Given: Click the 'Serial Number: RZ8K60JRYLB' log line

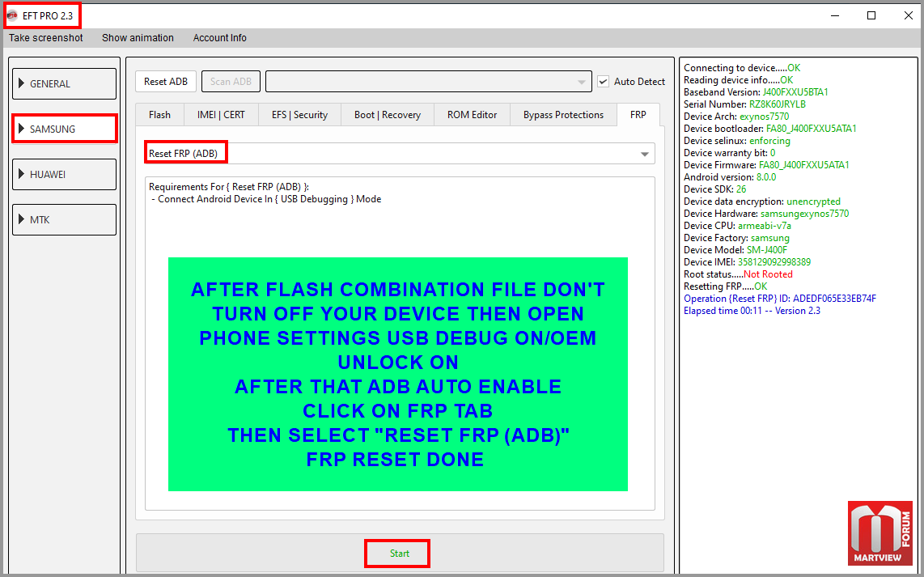Looking at the screenshot, I should tap(744, 104).
